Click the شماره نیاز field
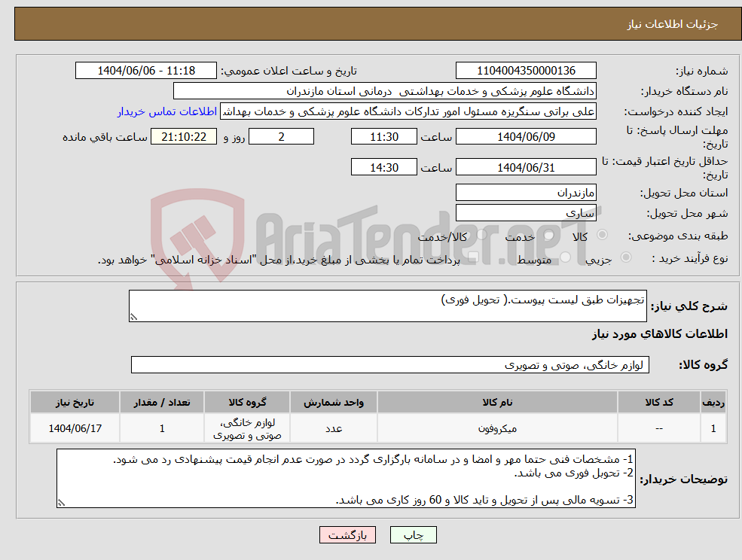Viewport: 742px width, 560px height. click(526, 70)
